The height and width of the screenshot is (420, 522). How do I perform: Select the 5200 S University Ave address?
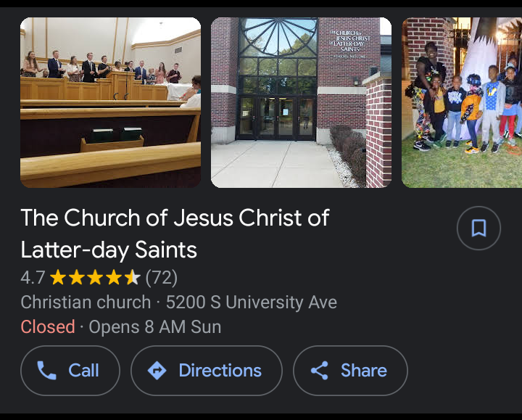click(251, 302)
